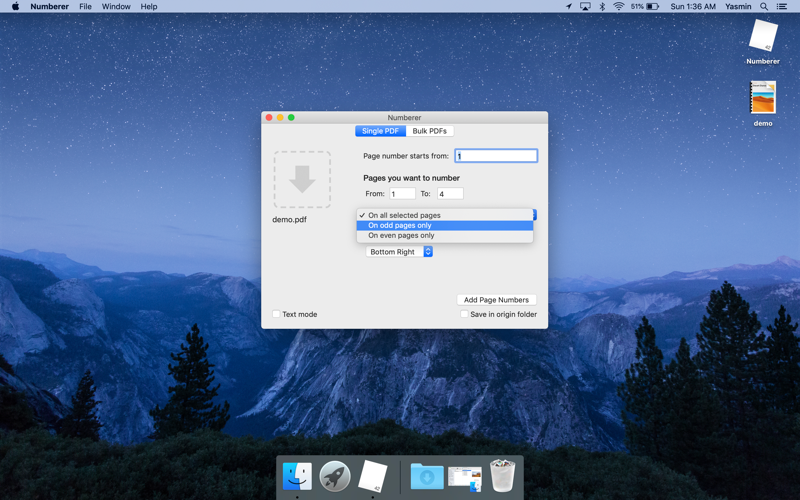Image resolution: width=800 pixels, height=500 pixels.
Task: Choose On odd pages only
Action: 400,225
